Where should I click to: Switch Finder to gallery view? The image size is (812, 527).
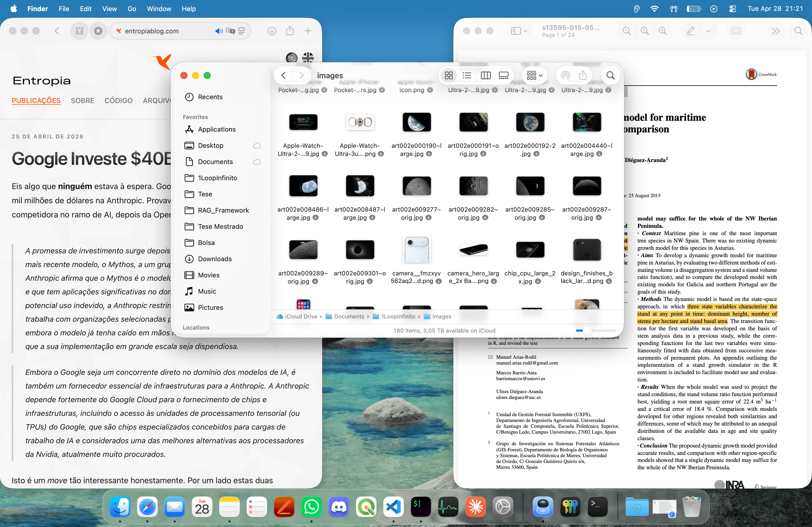pos(504,75)
